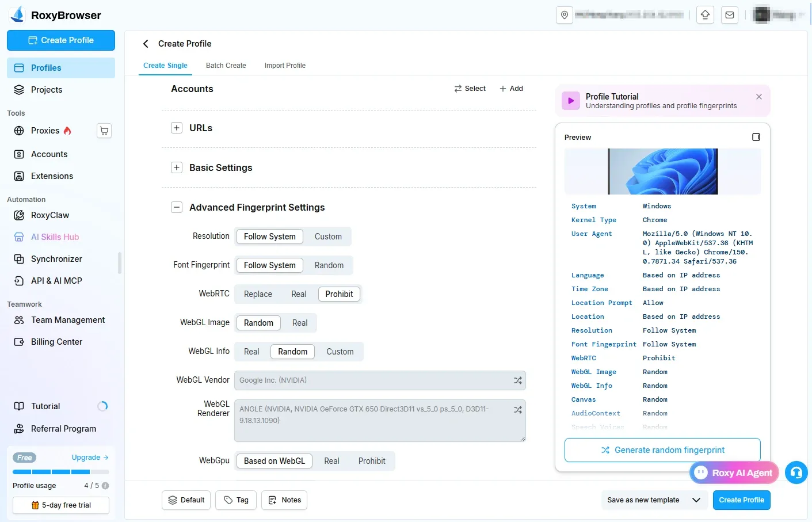Collapse the Advanced Fingerprint Settings section
The width and height of the screenshot is (812, 522).
pyautogui.click(x=177, y=207)
